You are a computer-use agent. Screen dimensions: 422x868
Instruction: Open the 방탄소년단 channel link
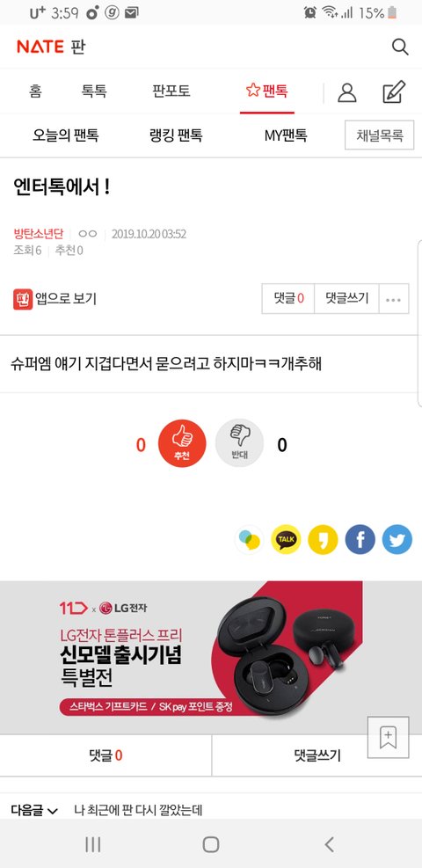tap(38, 234)
